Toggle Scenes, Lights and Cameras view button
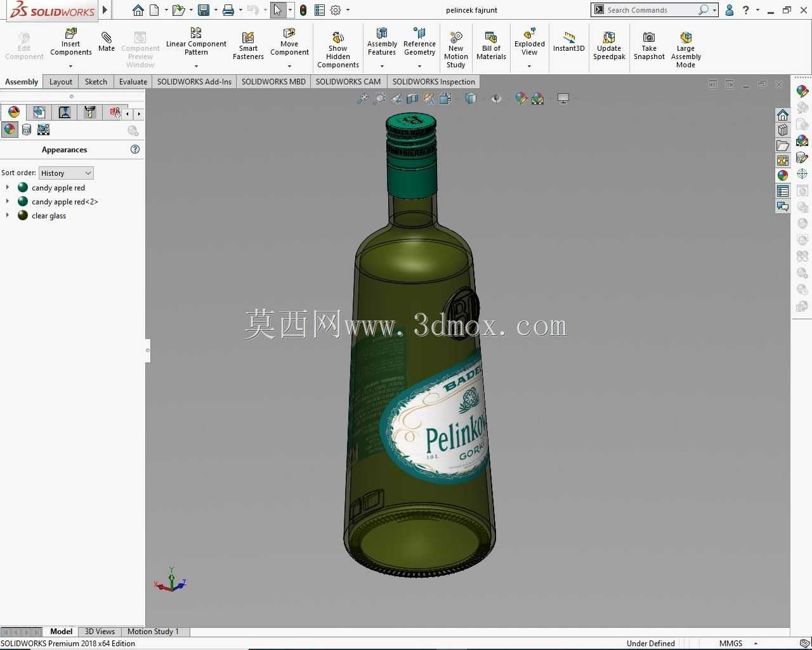812x650 pixels. point(43,129)
